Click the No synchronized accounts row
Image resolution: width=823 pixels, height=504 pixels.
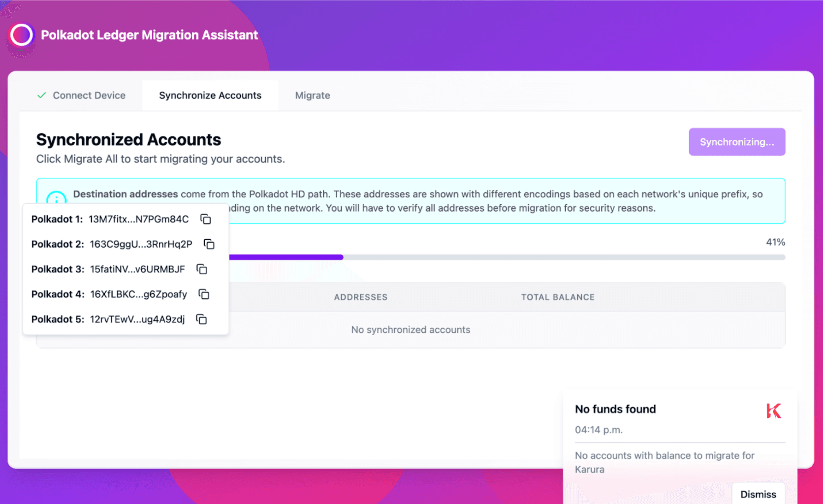pos(411,330)
